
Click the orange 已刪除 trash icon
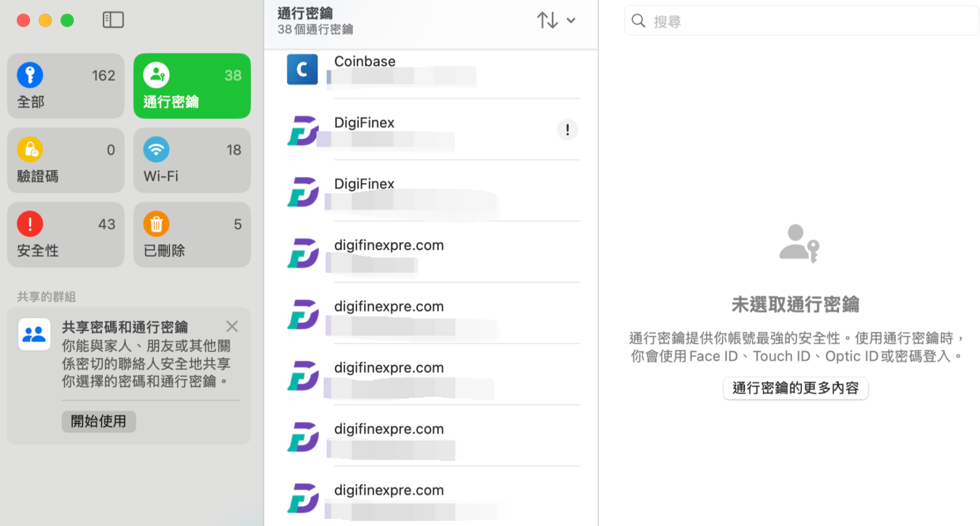(156, 224)
